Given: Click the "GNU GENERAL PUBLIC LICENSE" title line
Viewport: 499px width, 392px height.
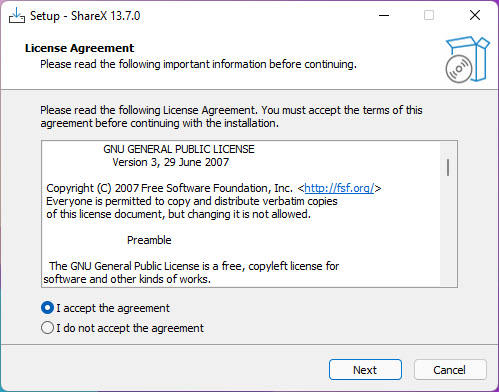Looking at the screenshot, I should pyautogui.click(x=179, y=149).
